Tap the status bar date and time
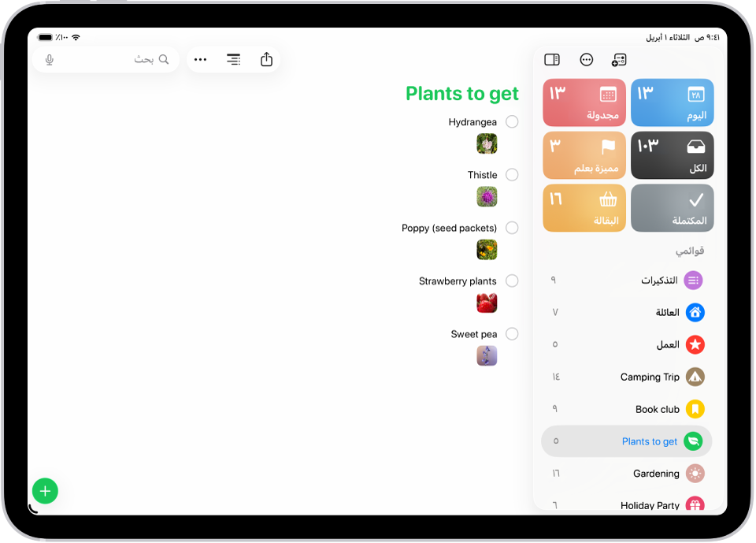This screenshot has width=756, height=543. pyautogui.click(x=682, y=37)
